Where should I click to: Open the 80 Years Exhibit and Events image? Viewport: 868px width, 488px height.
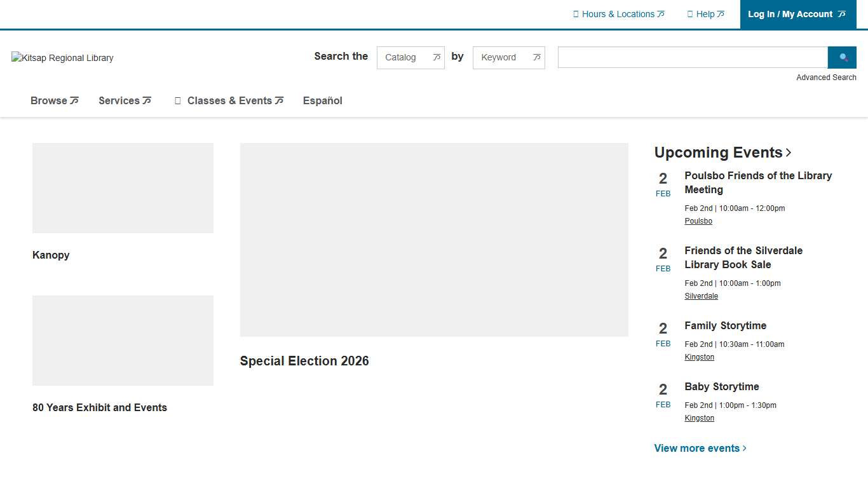click(x=123, y=341)
